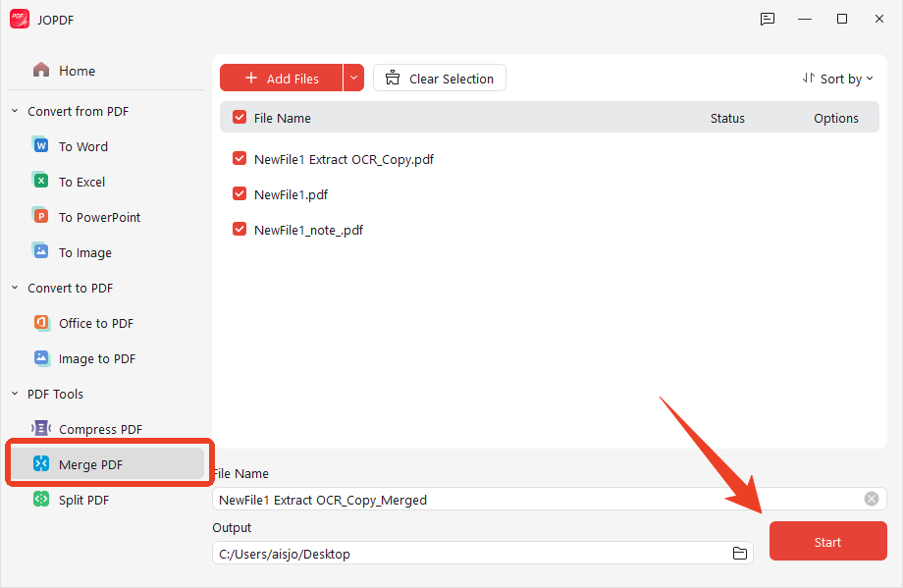The image size is (903, 588).
Task: Click the Clear Selection button
Action: tap(440, 78)
